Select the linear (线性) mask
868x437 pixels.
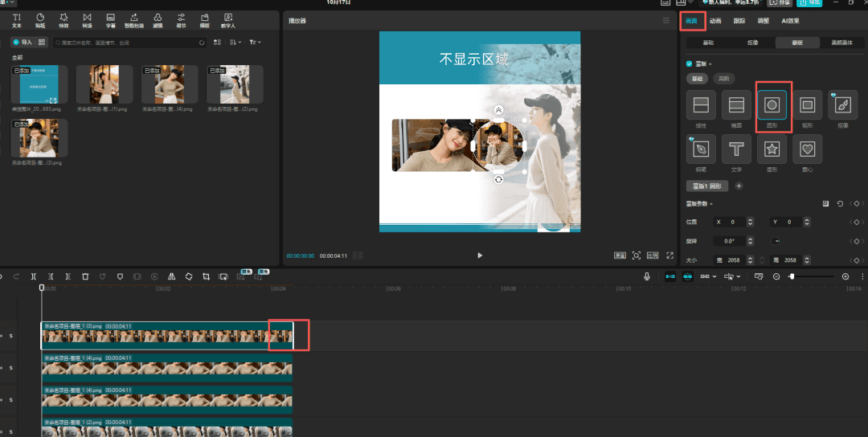point(701,105)
